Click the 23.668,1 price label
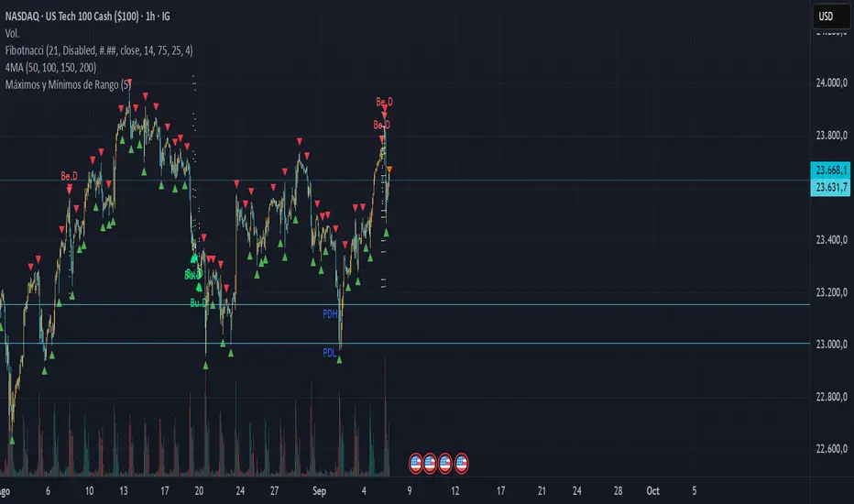This screenshot has height=504, width=854. point(830,170)
